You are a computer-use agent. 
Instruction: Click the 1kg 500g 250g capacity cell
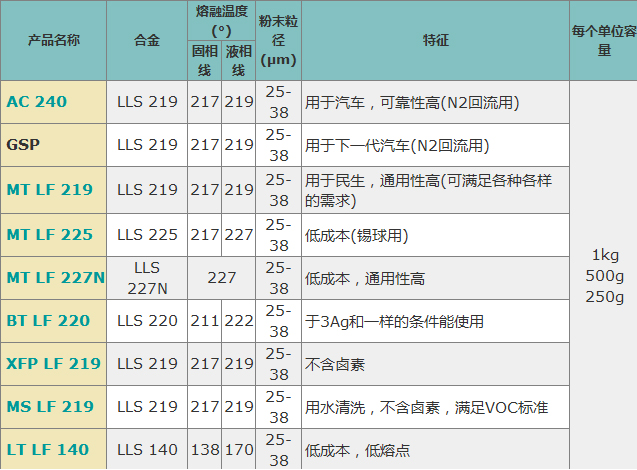(603, 275)
